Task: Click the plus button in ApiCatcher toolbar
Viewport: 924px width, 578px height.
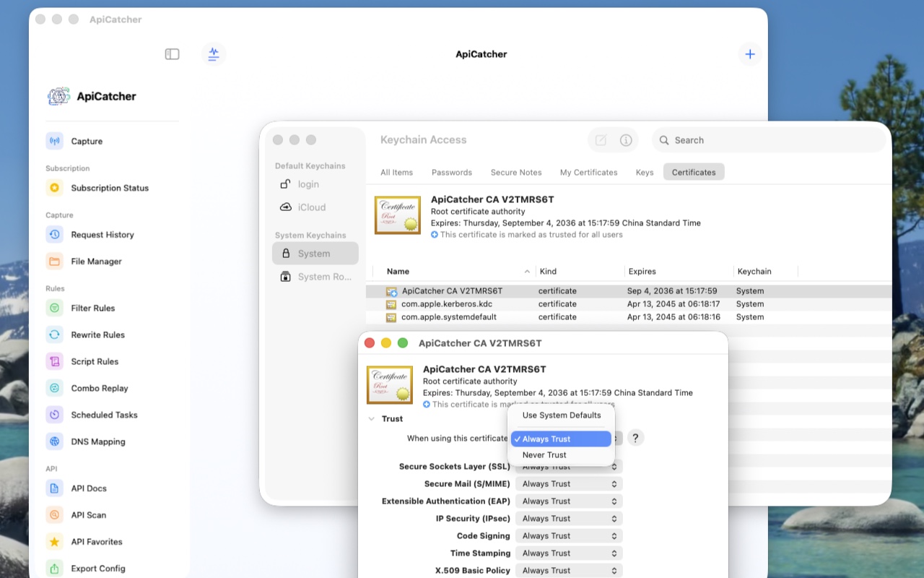Action: (x=750, y=54)
